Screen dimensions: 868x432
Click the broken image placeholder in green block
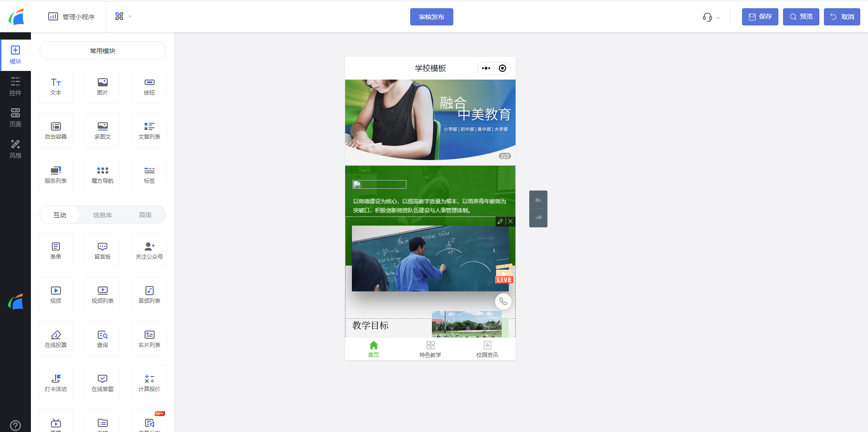[x=379, y=184]
